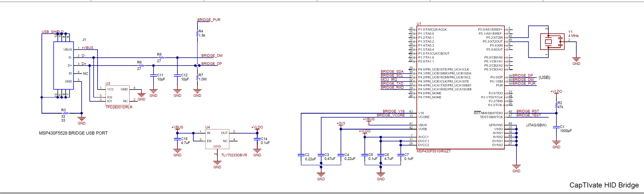Select the (JTAG/SBW) annotation text

[536, 125]
